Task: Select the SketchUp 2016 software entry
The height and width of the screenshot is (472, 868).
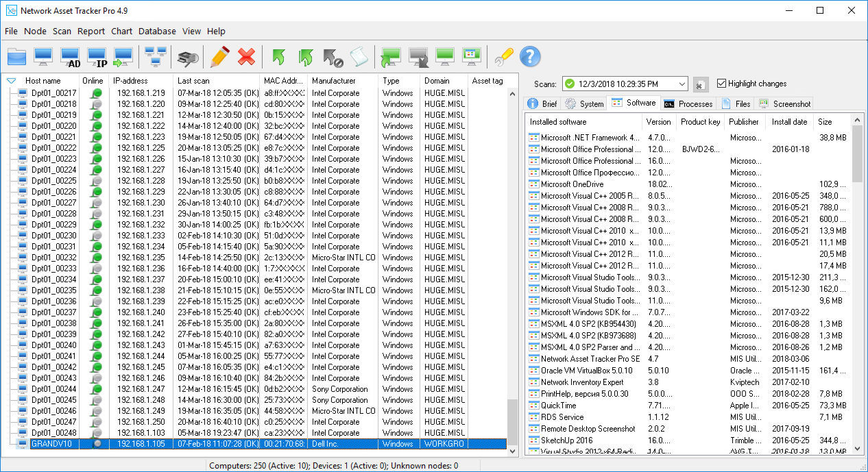Action: [688, 440]
